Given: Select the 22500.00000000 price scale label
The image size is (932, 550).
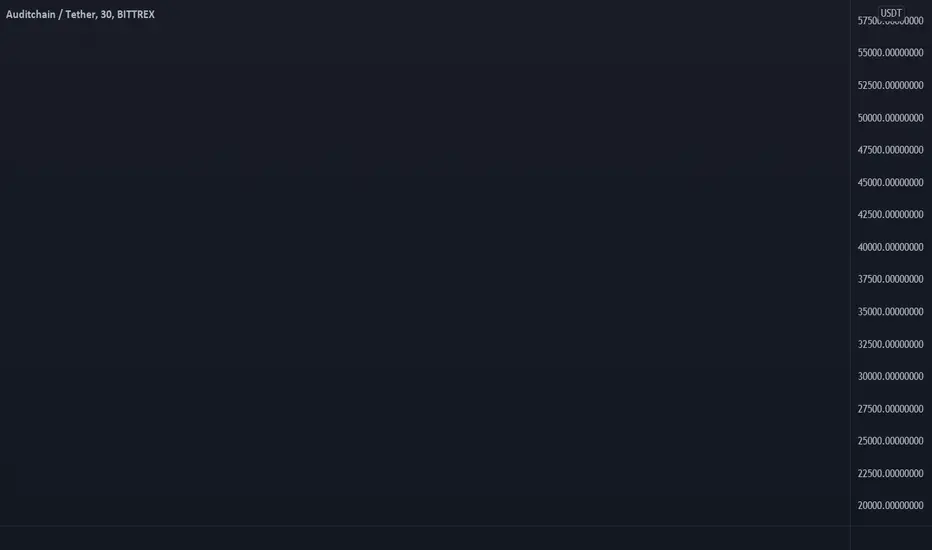Looking at the screenshot, I should (890, 473).
